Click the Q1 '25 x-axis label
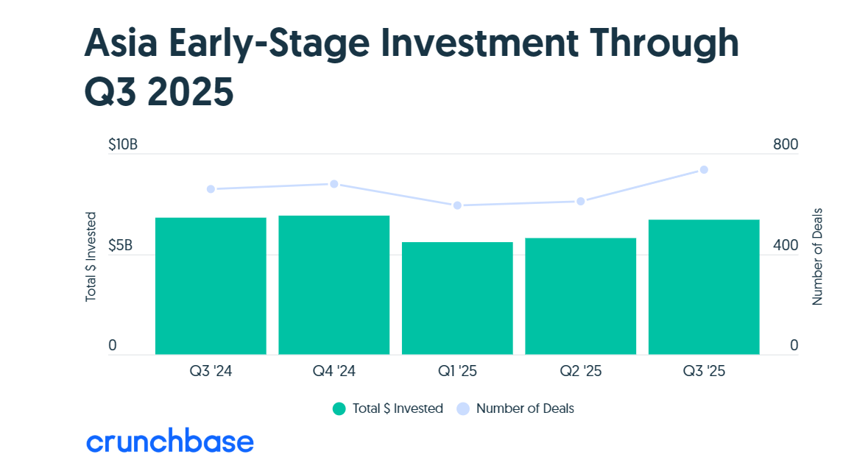Viewport: 868px width, 474px height. (457, 372)
